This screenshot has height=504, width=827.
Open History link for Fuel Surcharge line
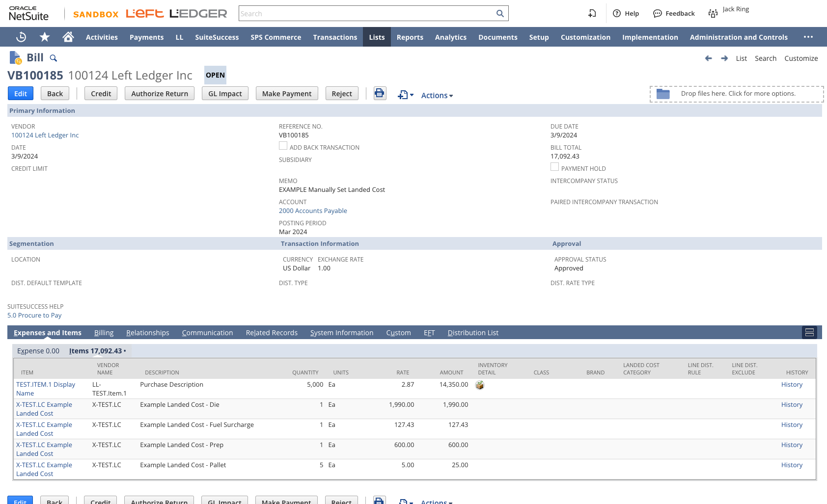point(792,424)
